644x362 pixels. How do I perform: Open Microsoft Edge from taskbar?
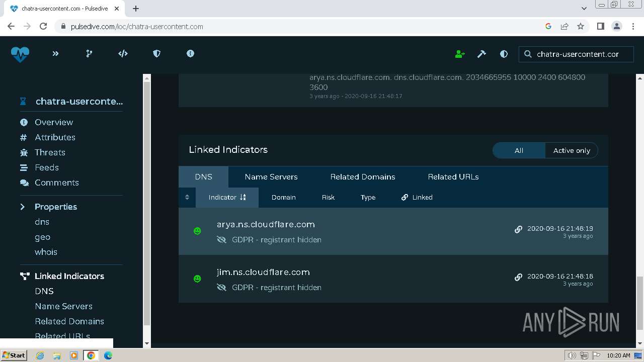coord(108,355)
